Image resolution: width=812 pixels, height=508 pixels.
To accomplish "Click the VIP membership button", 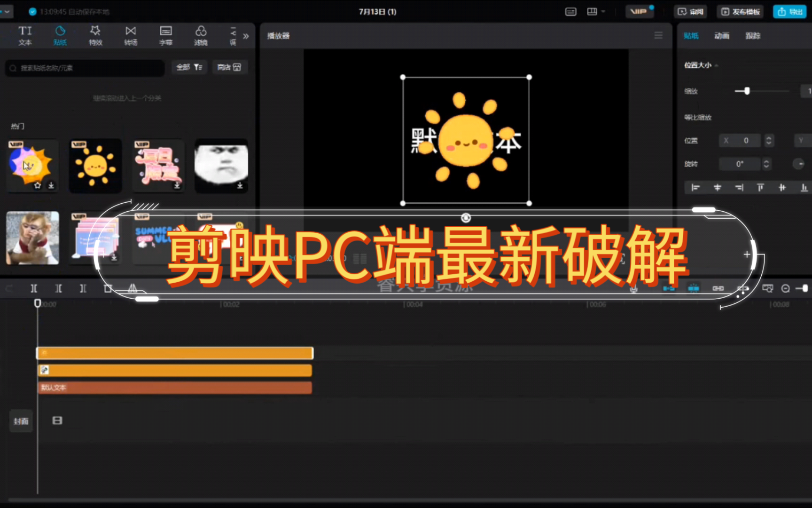I will (x=640, y=11).
